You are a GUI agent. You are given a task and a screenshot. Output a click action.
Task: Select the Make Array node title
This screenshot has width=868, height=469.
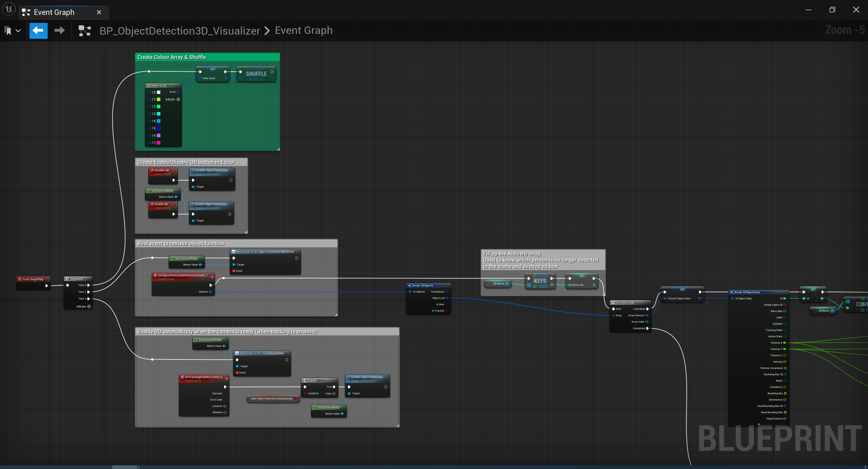click(x=163, y=86)
